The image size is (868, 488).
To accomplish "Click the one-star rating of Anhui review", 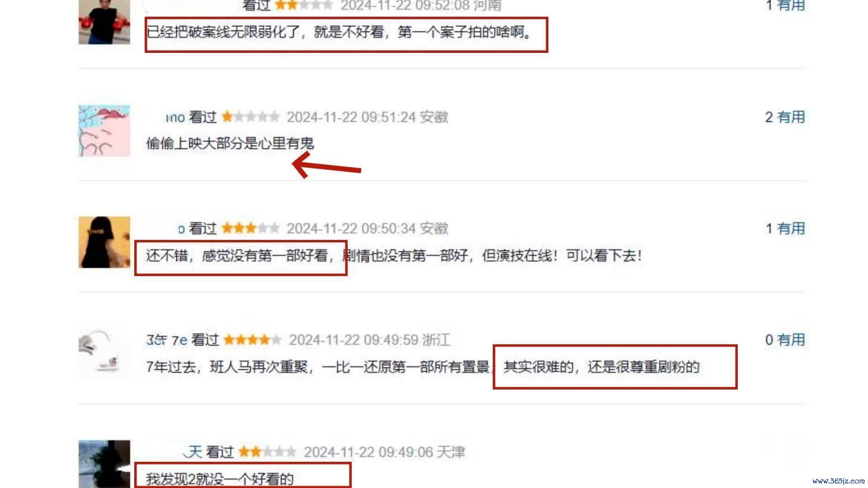I will click(x=251, y=117).
